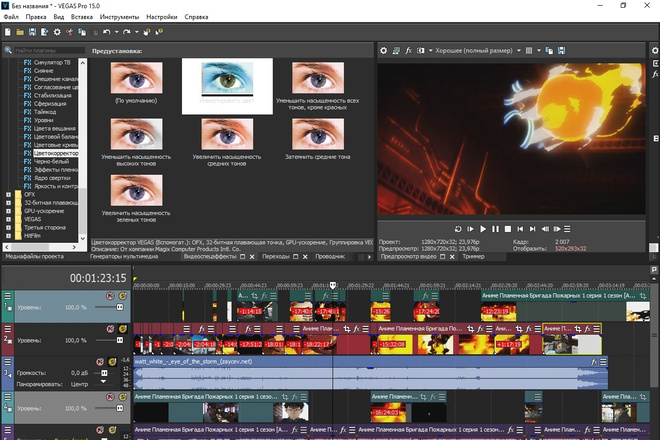Open project properties gear in main toolbar
The height and width of the screenshot is (440, 660).
point(57,32)
